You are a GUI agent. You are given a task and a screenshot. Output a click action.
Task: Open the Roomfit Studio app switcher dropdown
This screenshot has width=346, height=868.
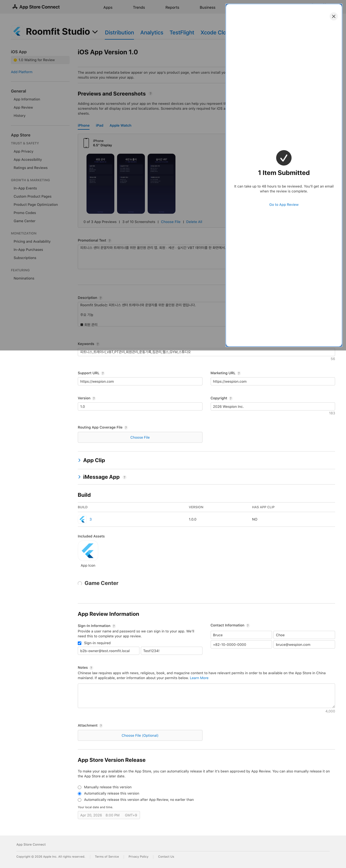(x=95, y=32)
